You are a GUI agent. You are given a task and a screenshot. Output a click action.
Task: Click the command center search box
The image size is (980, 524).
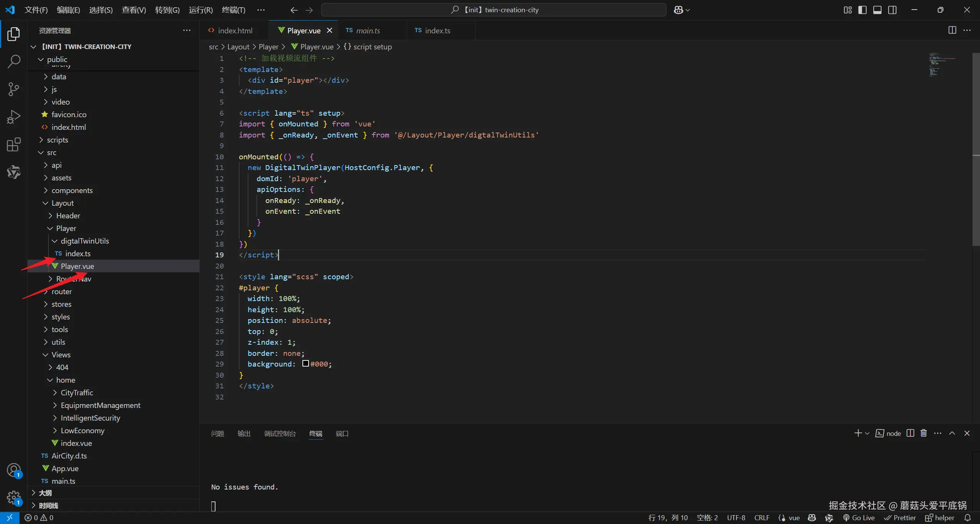point(493,10)
